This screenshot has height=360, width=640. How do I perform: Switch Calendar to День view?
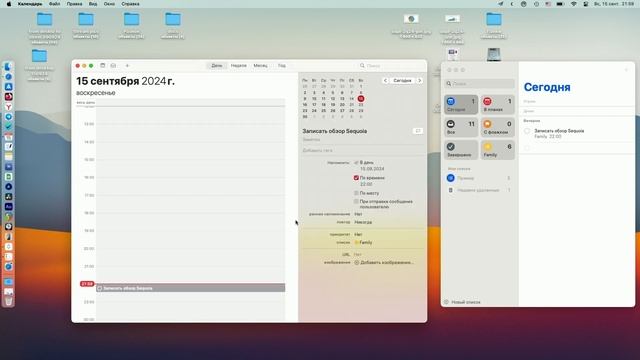click(x=217, y=65)
